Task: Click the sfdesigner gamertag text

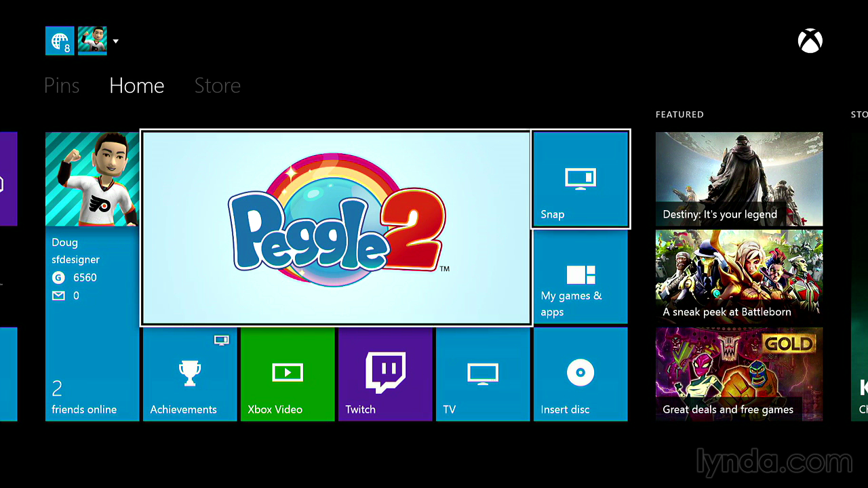Action: pos(75,260)
